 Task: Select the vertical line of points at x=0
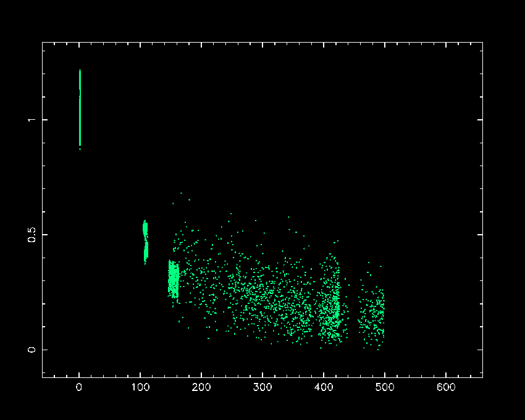click(x=80, y=109)
